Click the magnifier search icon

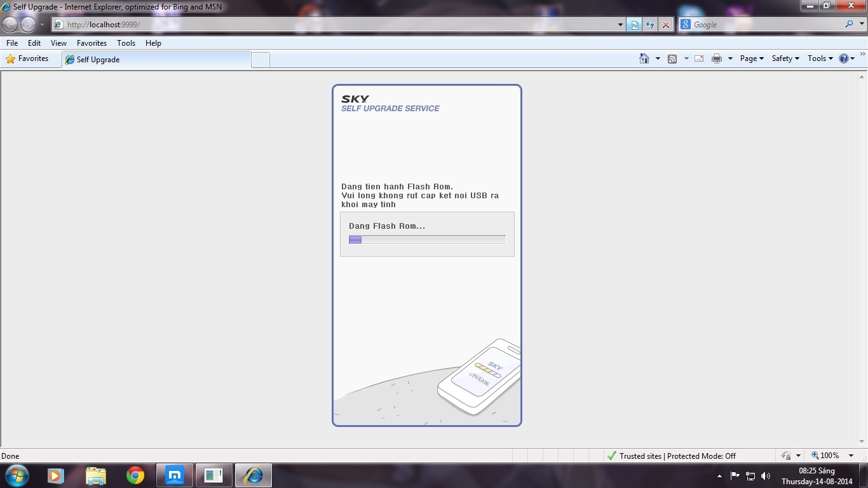[849, 24]
